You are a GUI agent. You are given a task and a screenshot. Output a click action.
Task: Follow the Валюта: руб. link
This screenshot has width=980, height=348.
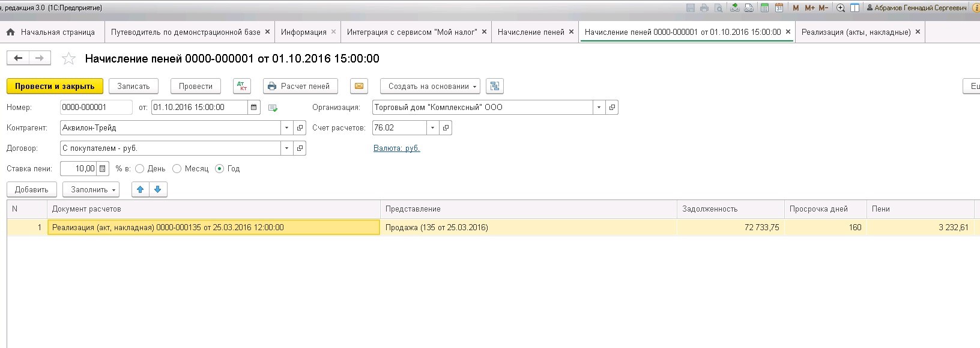click(396, 148)
